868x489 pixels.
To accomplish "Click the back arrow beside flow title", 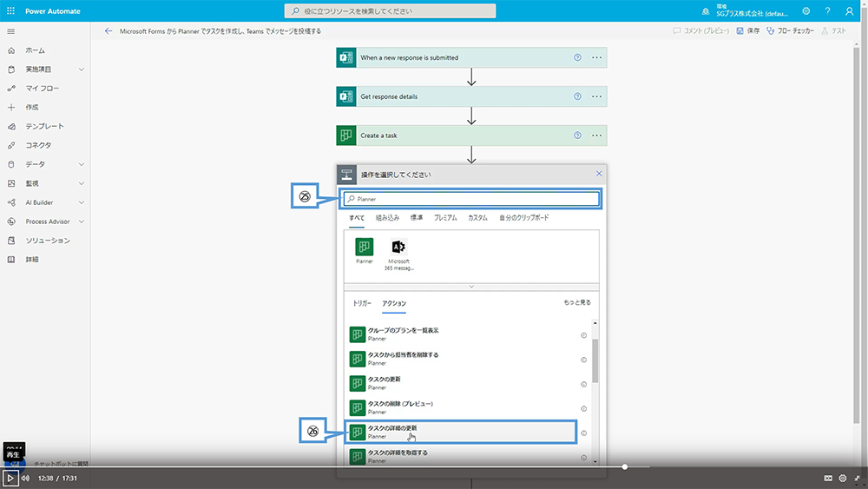I will point(108,31).
